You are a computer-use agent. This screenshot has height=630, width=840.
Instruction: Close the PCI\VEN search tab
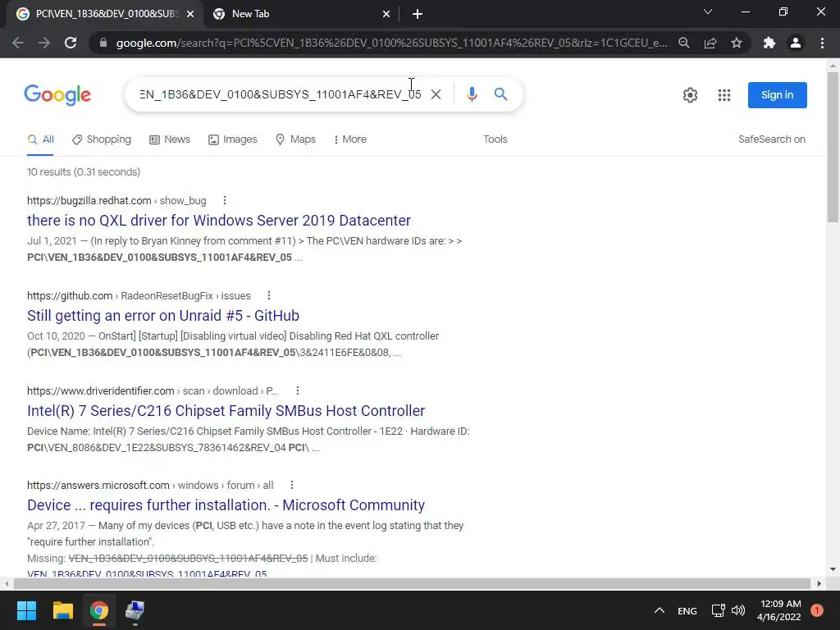click(x=190, y=14)
